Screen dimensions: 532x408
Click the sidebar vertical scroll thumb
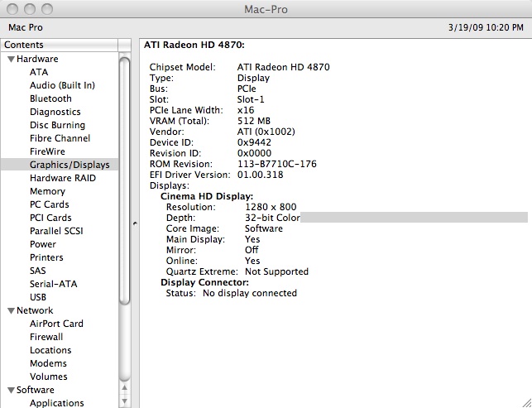(x=124, y=181)
